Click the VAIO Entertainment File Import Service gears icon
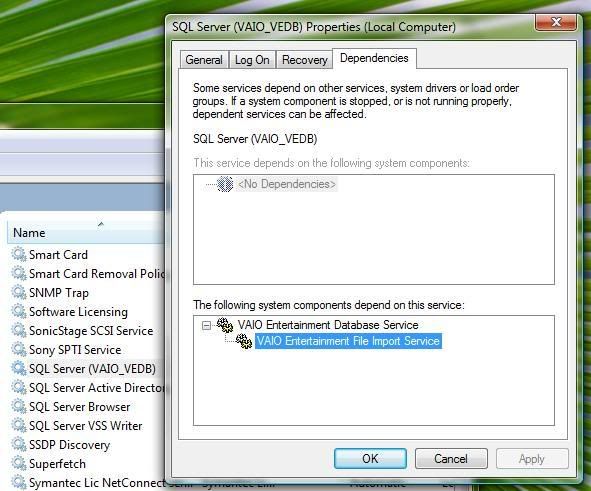The height and width of the screenshot is (491, 591). (x=244, y=341)
